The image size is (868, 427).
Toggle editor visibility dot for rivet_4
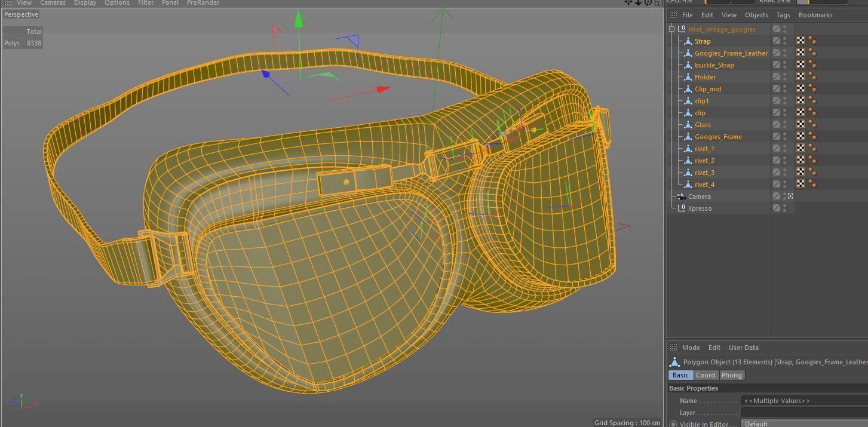tap(785, 182)
